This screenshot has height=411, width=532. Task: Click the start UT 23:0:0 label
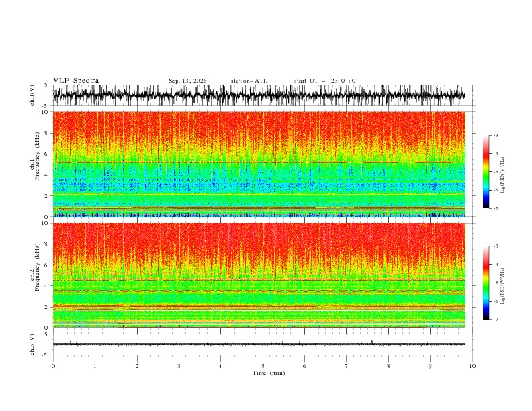[x=324, y=81]
